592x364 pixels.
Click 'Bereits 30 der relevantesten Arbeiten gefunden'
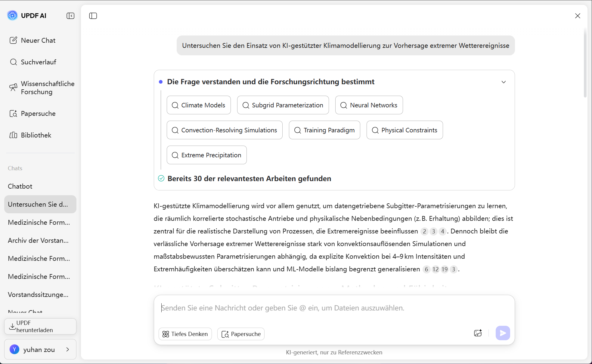pyautogui.click(x=249, y=178)
